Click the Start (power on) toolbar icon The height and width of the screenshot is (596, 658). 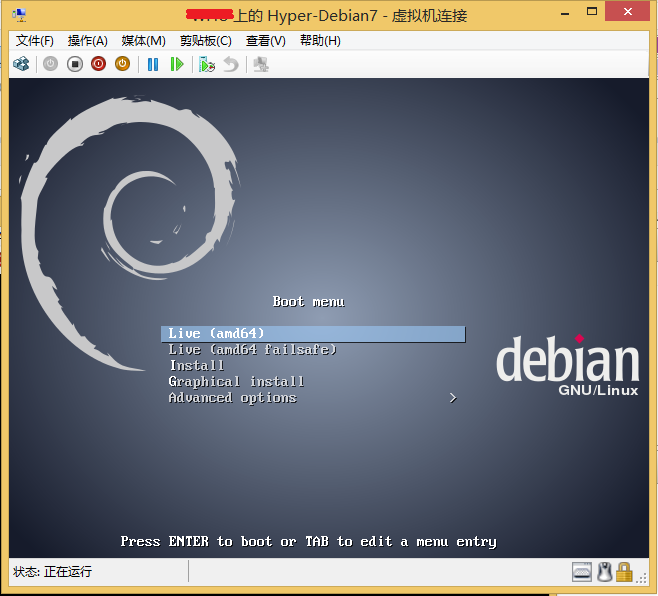[50, 64]
